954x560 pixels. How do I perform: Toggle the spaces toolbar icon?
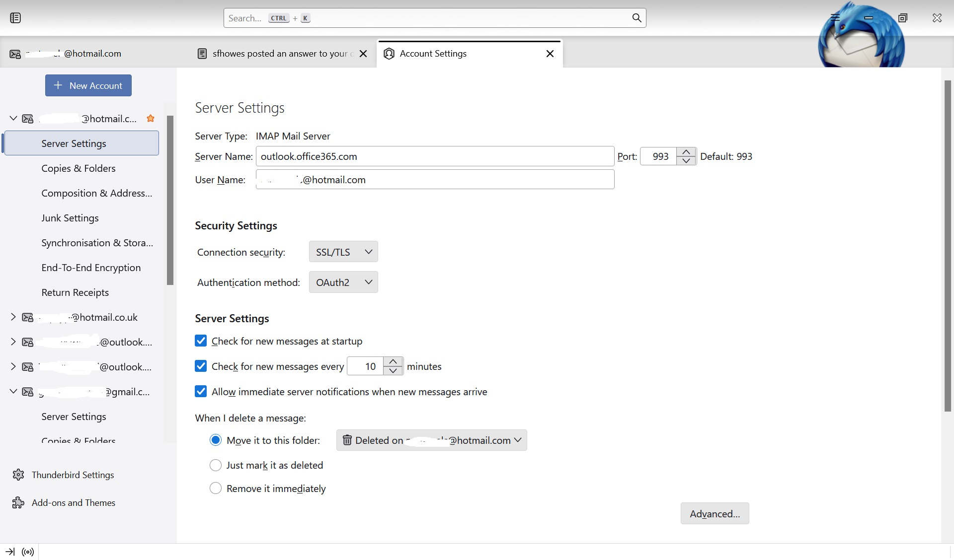15,18
